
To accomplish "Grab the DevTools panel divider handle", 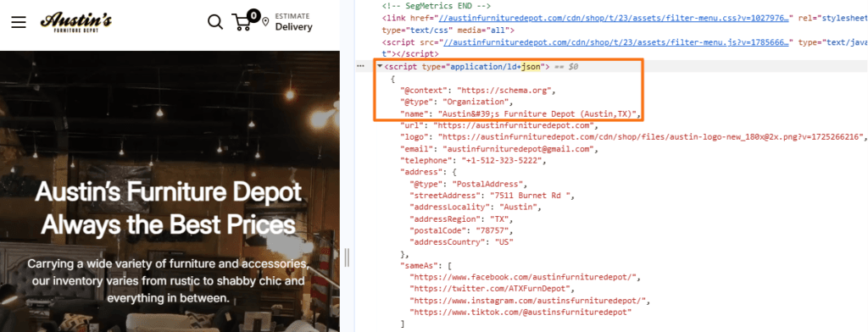I will point(347,257).
